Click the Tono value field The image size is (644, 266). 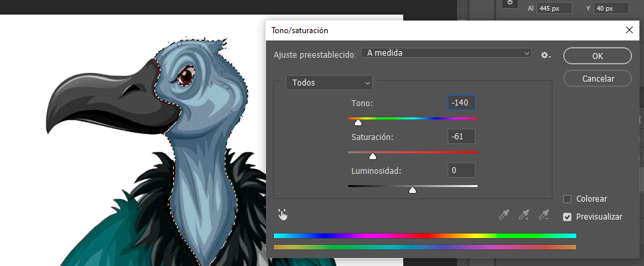(462, 103)
